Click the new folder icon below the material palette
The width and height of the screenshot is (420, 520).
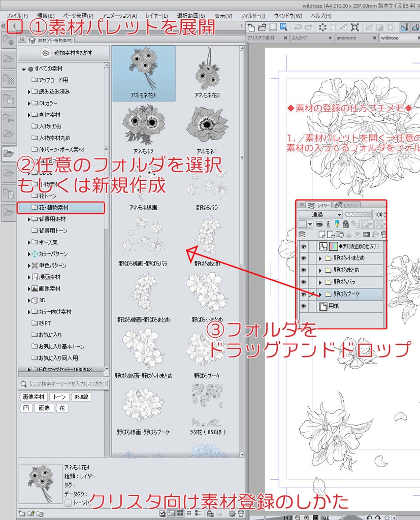[22, 513]
